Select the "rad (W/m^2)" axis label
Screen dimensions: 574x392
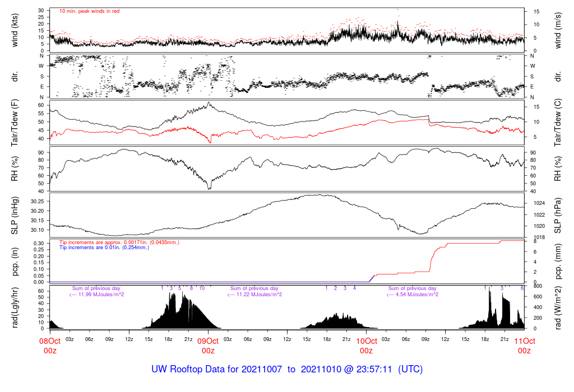pos(558,308)
